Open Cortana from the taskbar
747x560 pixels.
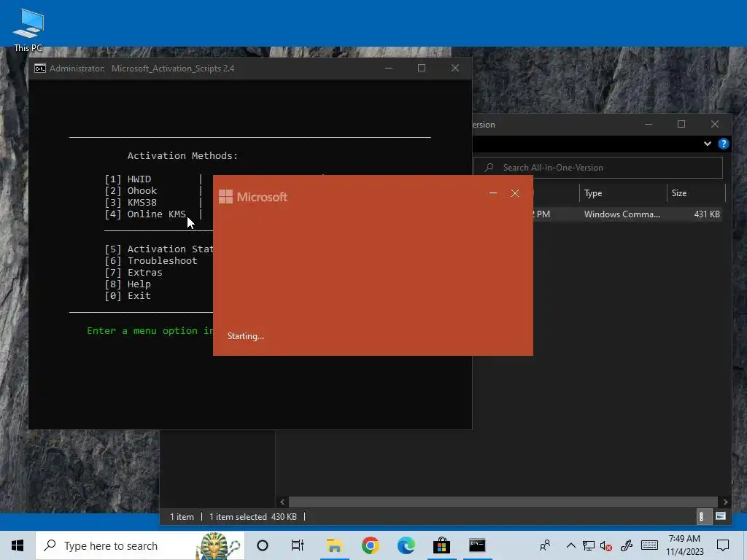tap(263, 545)
